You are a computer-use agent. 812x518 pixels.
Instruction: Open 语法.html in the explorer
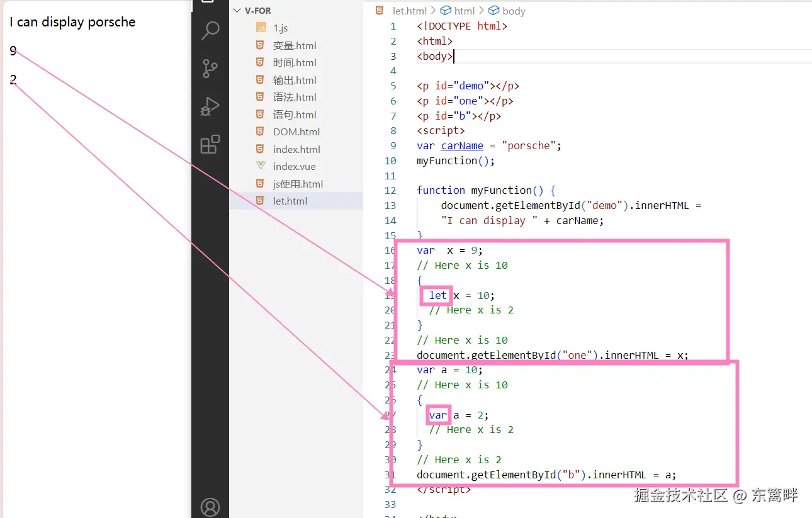[x=296, y=98]
